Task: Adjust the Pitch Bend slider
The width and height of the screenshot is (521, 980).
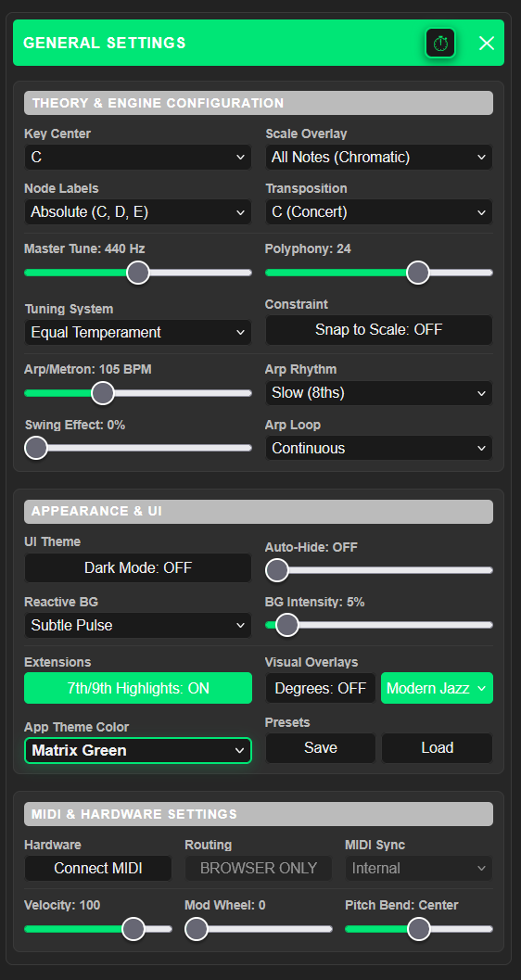Action: pyautogui.click(x=418, y=929)
